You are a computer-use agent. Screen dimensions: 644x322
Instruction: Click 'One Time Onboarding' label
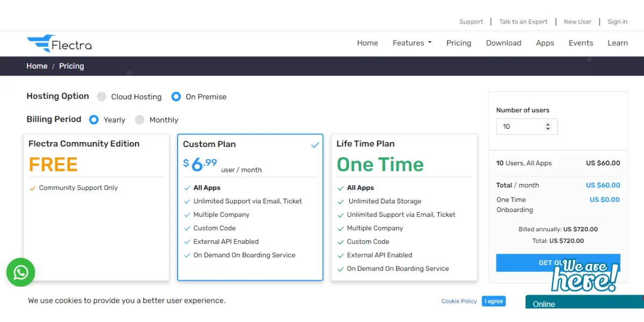click(x=515, y=204)
